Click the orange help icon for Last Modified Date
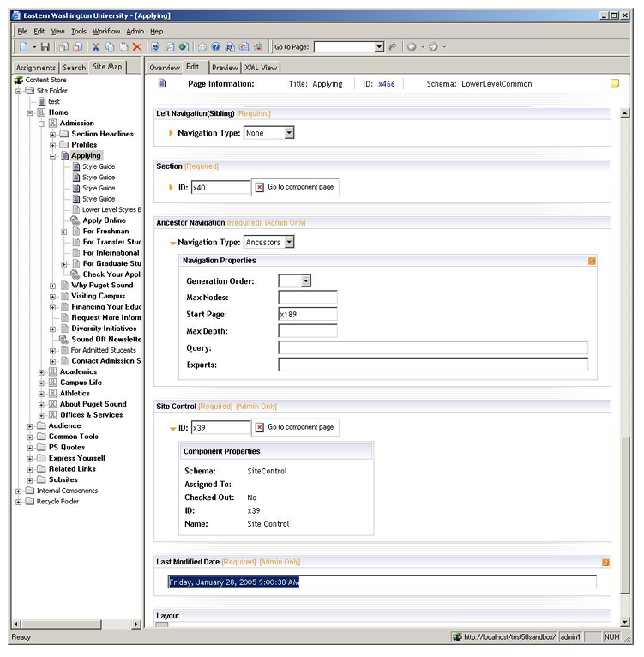This screenshot has width=644, height=657. pyautogui.click(x=606, y=563)
